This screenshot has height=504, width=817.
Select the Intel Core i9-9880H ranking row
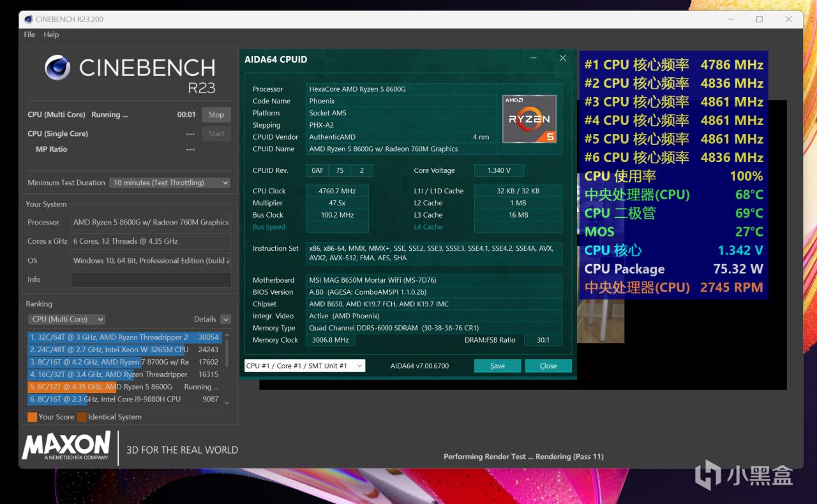coord(124,399)
